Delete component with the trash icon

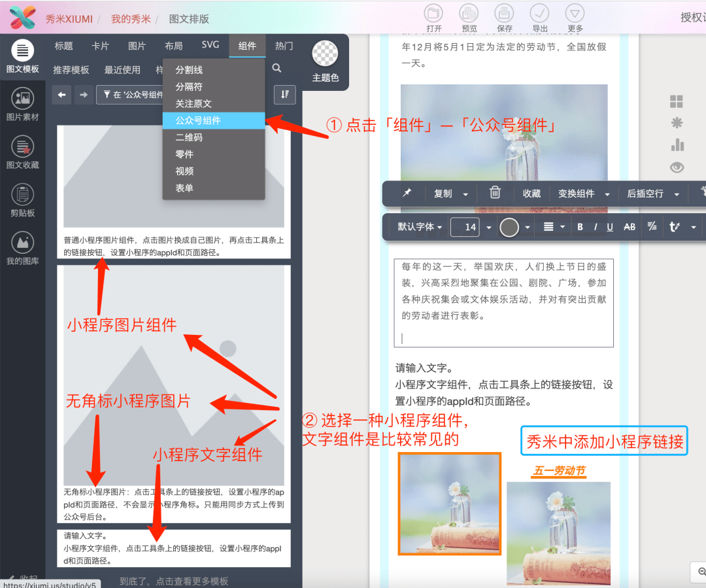(x=495, y=192)
